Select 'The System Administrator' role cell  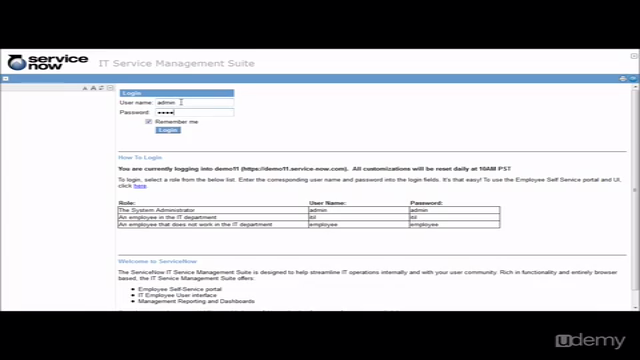[213, 210]
